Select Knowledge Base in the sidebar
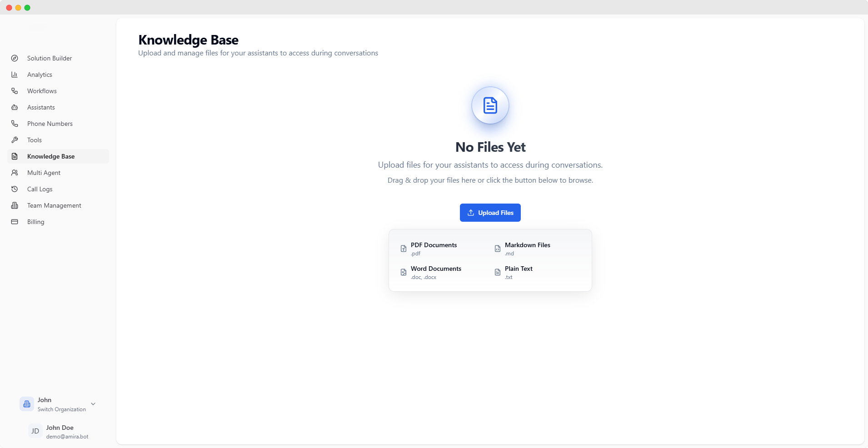Viewport: 868px width, 448px height. pos(50,156)
